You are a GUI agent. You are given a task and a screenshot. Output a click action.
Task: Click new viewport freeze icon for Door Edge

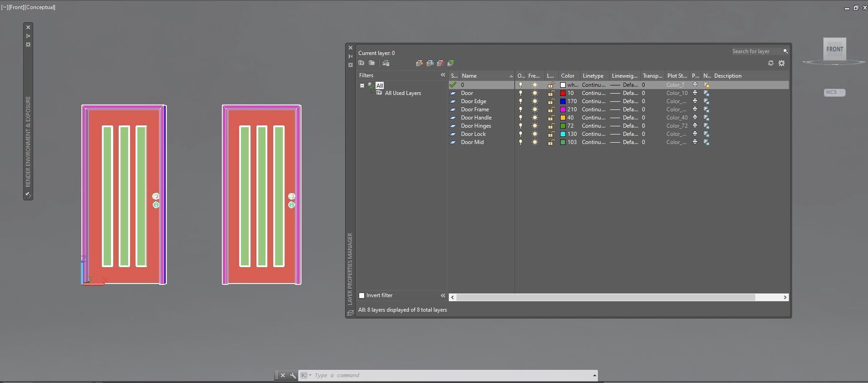pyautogui.click(x=706, y=101)
